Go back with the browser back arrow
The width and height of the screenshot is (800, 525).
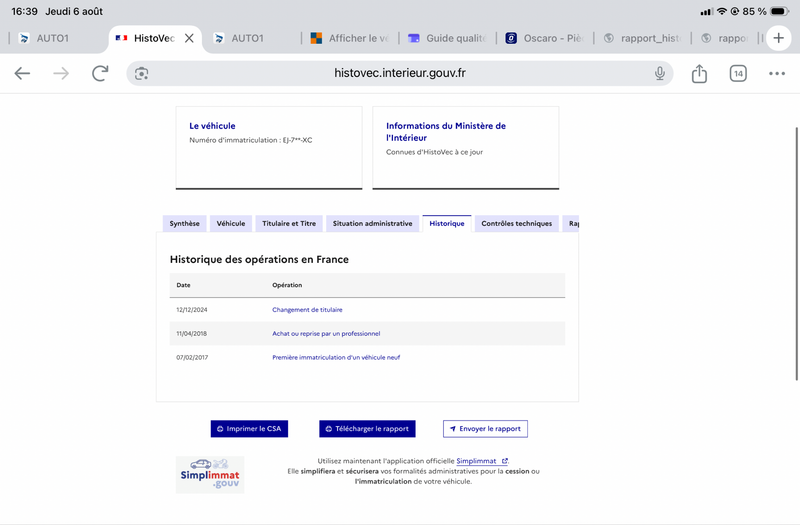pyautogui.click(x=22, y=73)
